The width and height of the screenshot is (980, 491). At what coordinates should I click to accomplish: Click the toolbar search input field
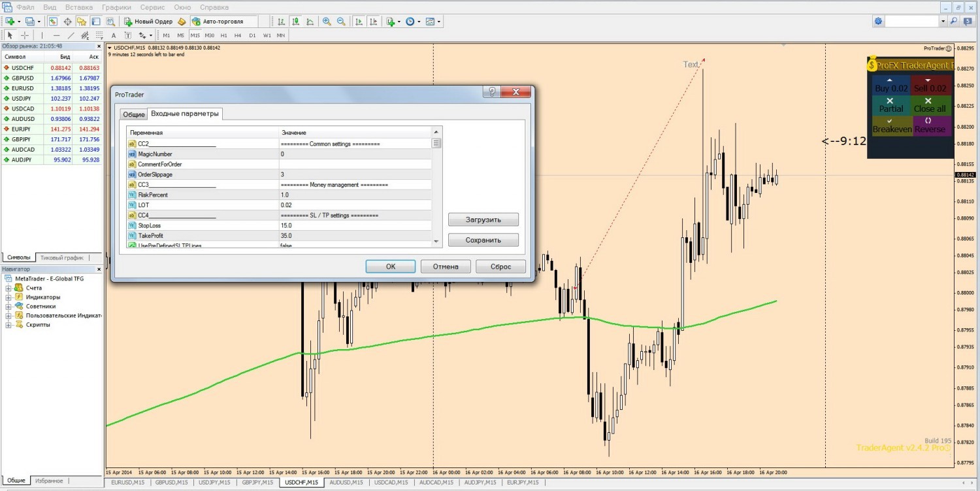pos(911,22)
